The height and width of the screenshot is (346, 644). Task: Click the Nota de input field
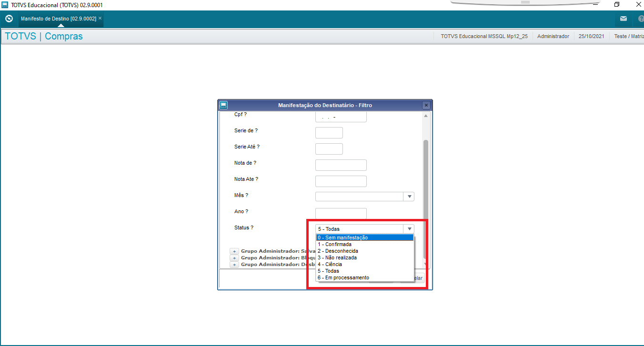pyautogui.click(x=341, y=165)
